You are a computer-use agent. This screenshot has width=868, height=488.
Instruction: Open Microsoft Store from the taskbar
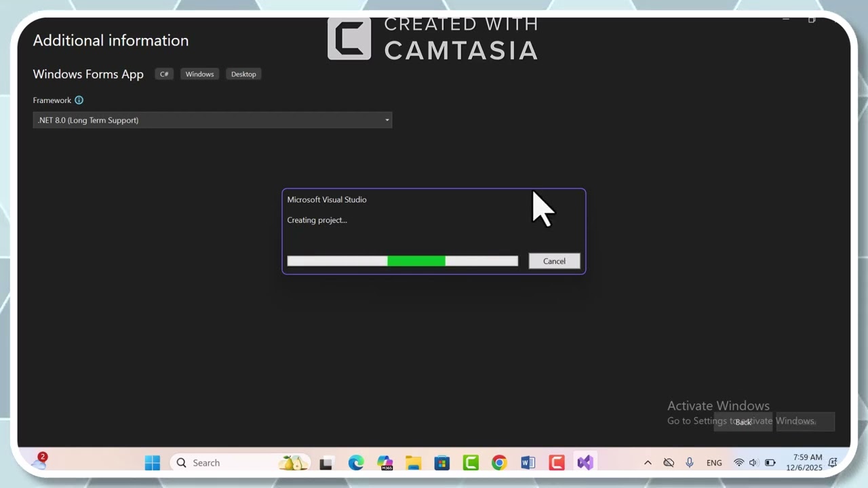(442, 463)
